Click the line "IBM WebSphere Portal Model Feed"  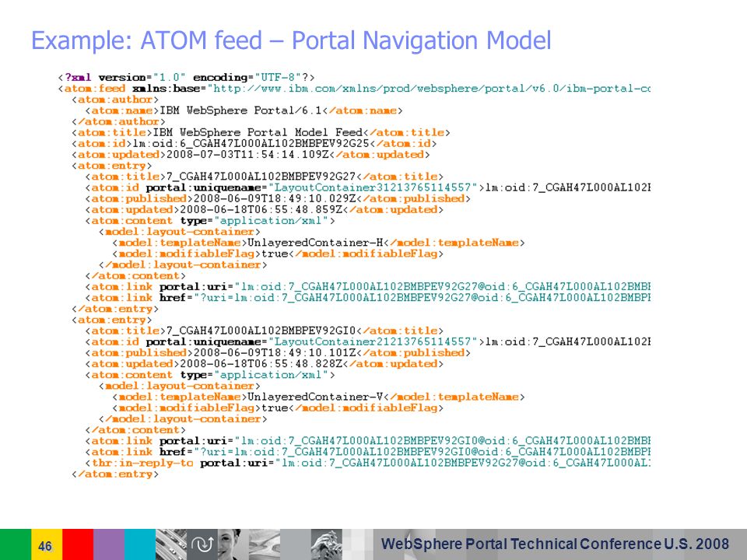coord(261,132)
